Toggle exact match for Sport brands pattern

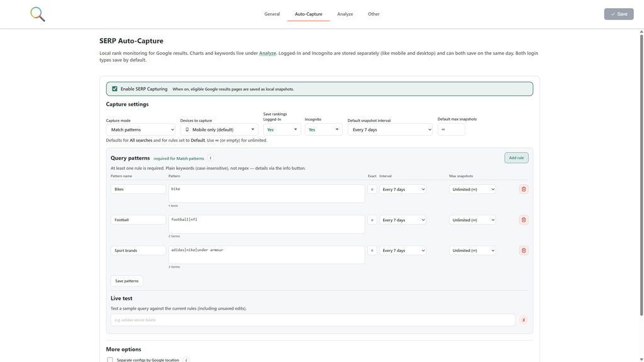pos(372,250)
